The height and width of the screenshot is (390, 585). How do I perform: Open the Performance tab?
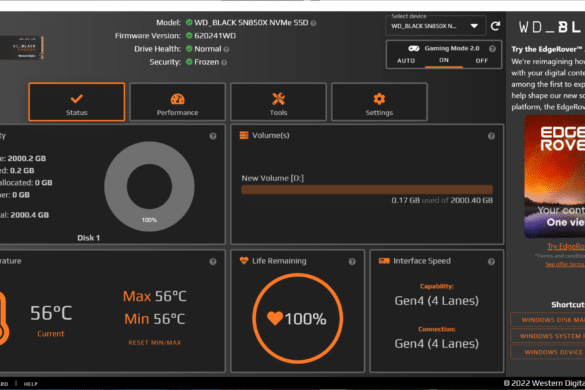coord(178,102)
